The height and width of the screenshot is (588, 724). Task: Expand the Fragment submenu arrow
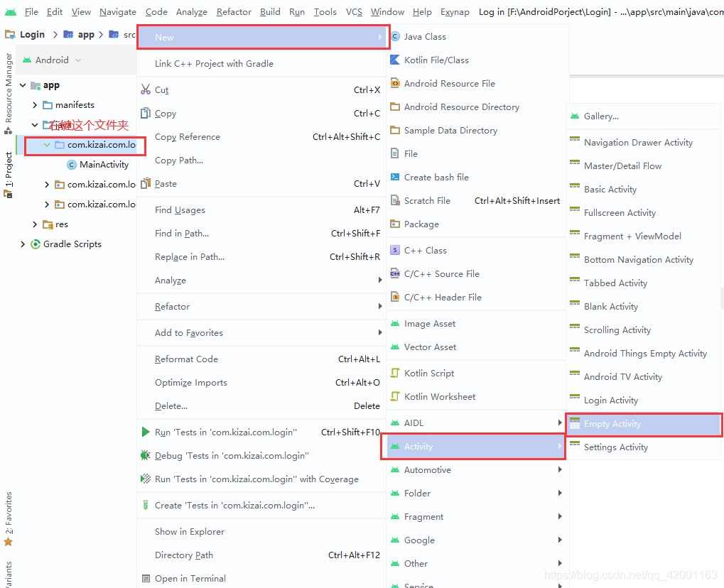(560, 516)
